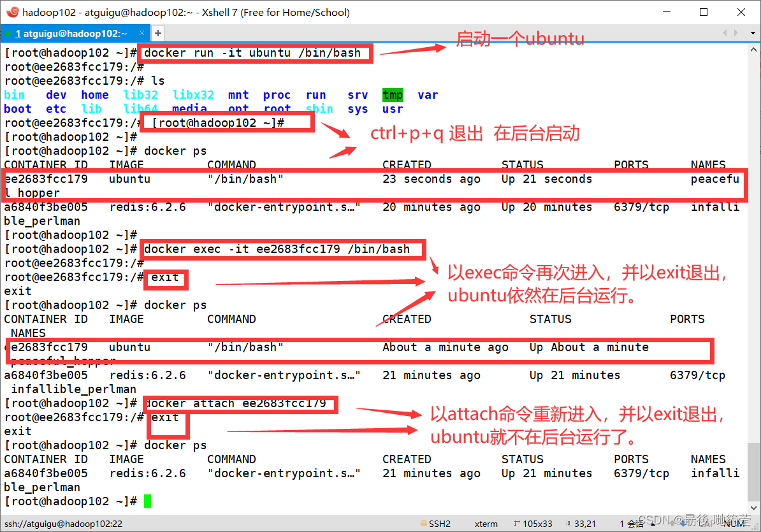Screen dimensions: 761x532
Task: Click the Xshell logo in the title bar
Action: pos(13,11)
